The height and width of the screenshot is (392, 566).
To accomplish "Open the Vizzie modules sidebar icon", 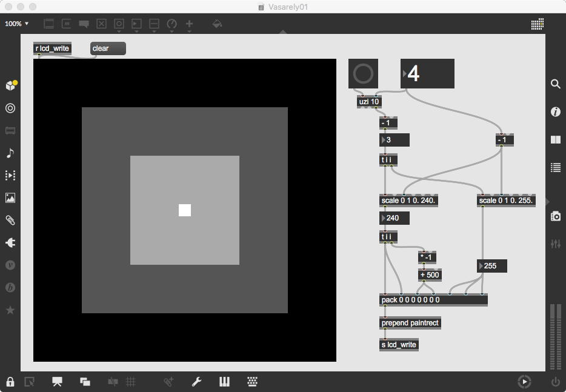I will 10,265.
